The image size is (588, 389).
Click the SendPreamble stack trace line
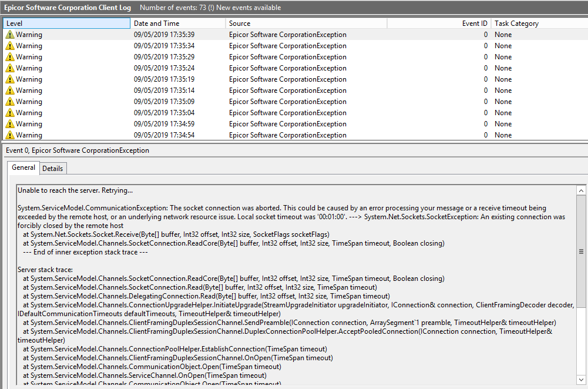coord(290,323)
